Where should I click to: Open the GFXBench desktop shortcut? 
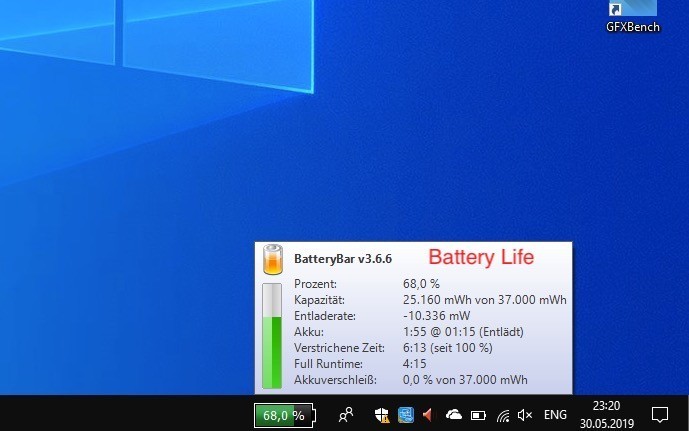pyautogui.click(x=633, y=18)
